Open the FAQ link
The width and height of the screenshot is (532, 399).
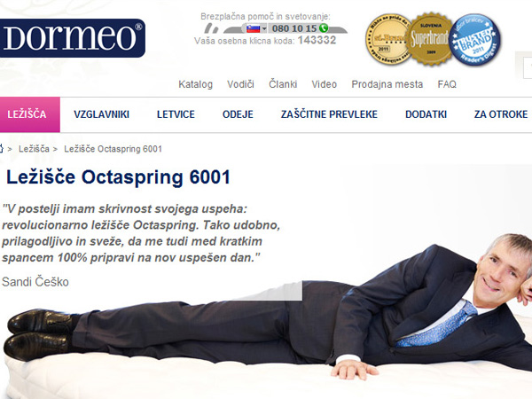click(x=447, y=84)
